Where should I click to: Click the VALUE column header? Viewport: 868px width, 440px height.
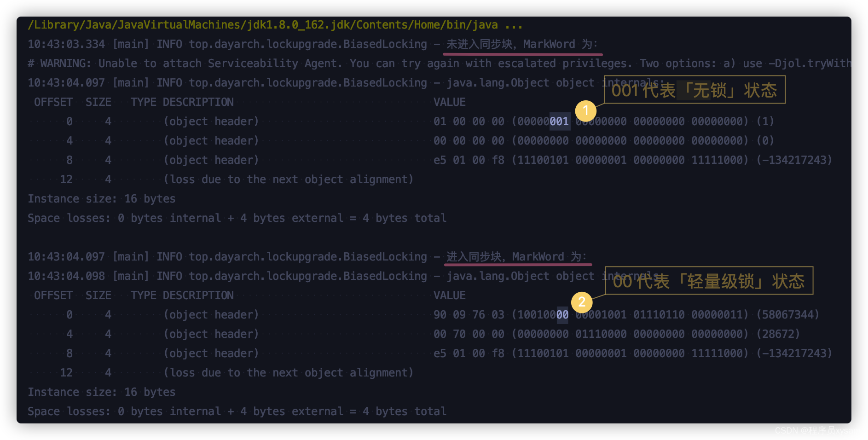point(450,101)
